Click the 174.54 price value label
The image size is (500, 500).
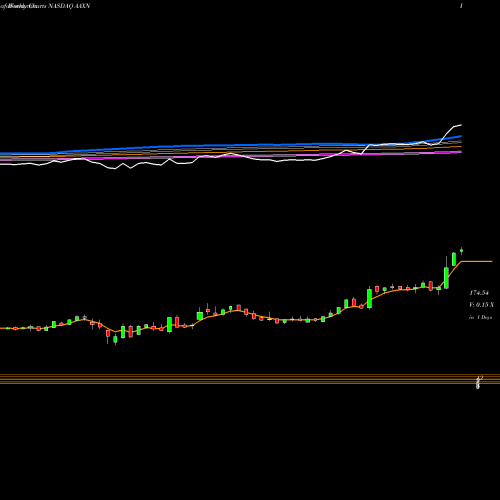[x=479, y=293]
